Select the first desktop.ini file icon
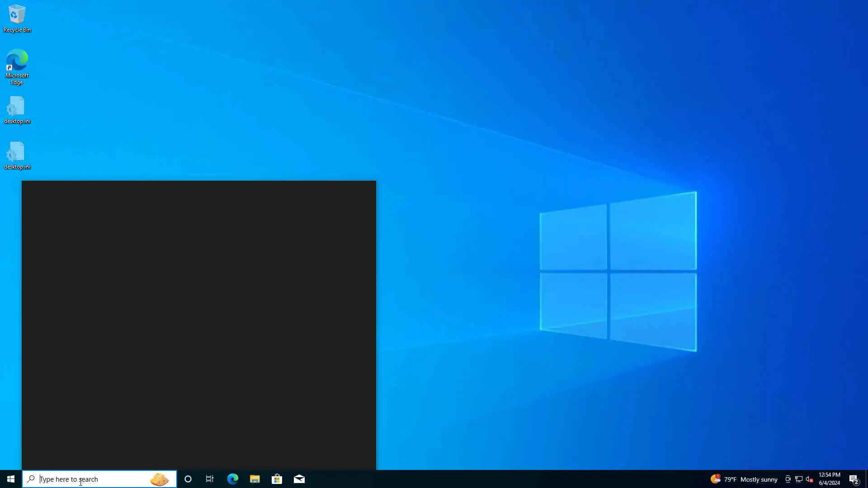The image size is (868, 488). tap(17, 110)
